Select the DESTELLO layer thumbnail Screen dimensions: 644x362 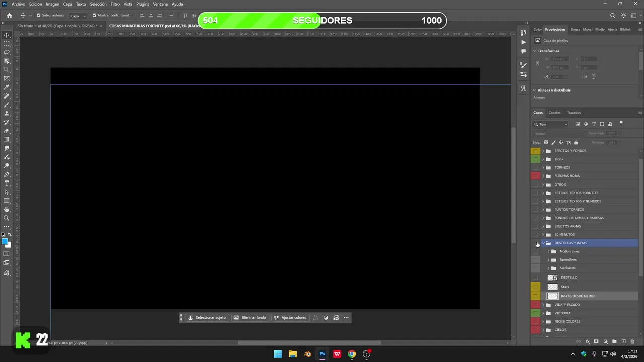[552, 277]
